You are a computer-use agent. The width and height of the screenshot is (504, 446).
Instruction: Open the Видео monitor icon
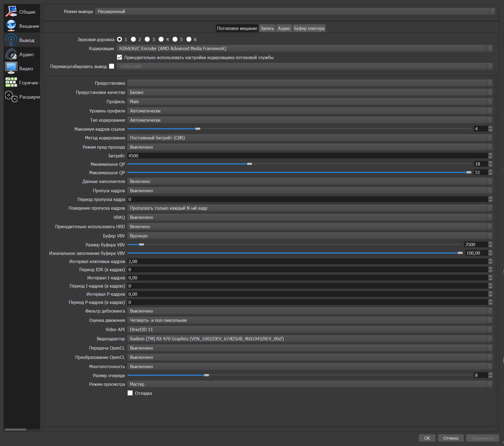pyautogui.click(x=11, y=68)
